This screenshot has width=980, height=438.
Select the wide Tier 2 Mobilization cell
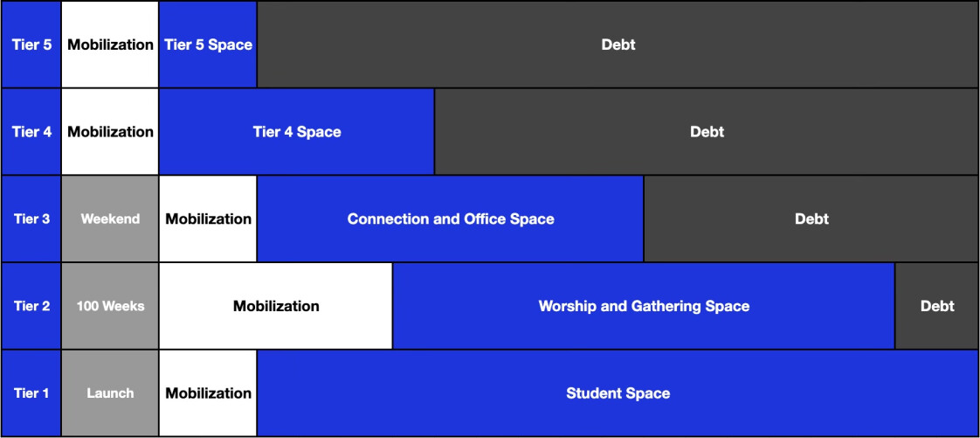[x=276, y=306]
